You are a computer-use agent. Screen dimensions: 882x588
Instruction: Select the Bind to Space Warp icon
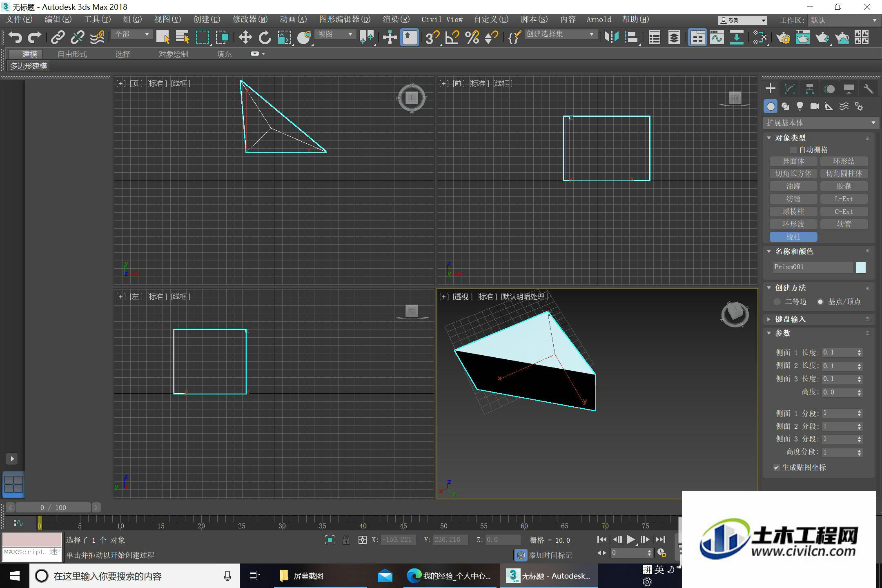pyautogui.click(x=97, y=38)
